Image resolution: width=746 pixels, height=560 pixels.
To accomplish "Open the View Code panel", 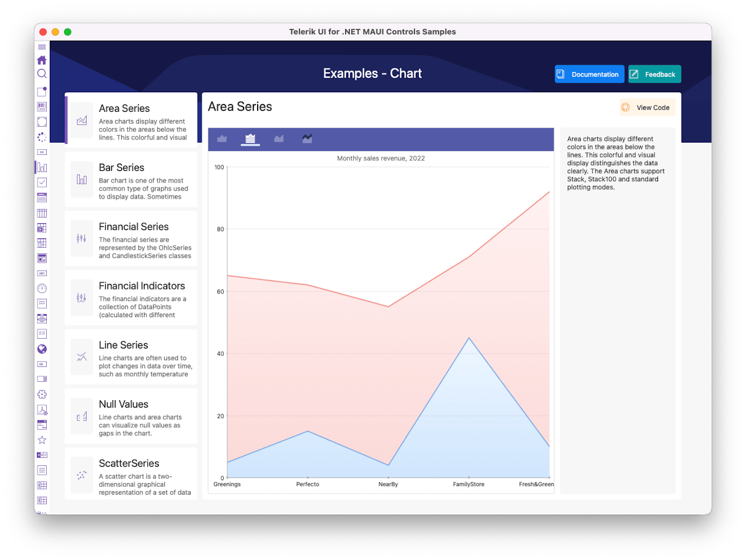I will (x=648, y=107).
